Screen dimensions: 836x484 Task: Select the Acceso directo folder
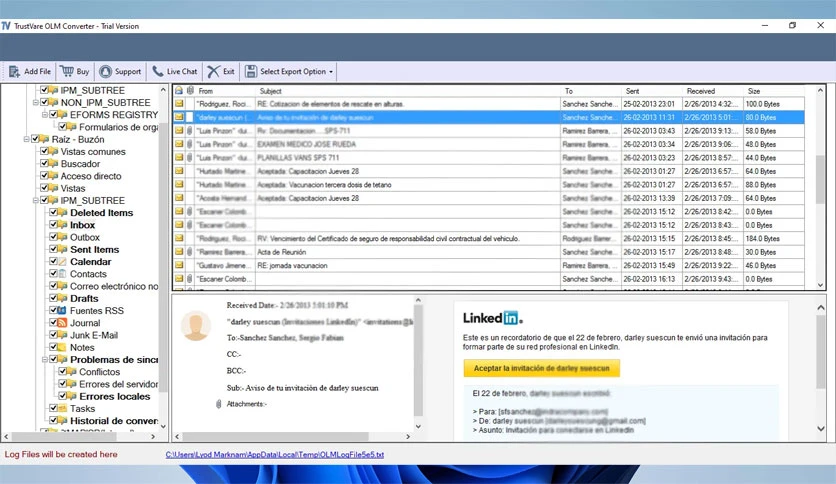[x=91, y=176]
